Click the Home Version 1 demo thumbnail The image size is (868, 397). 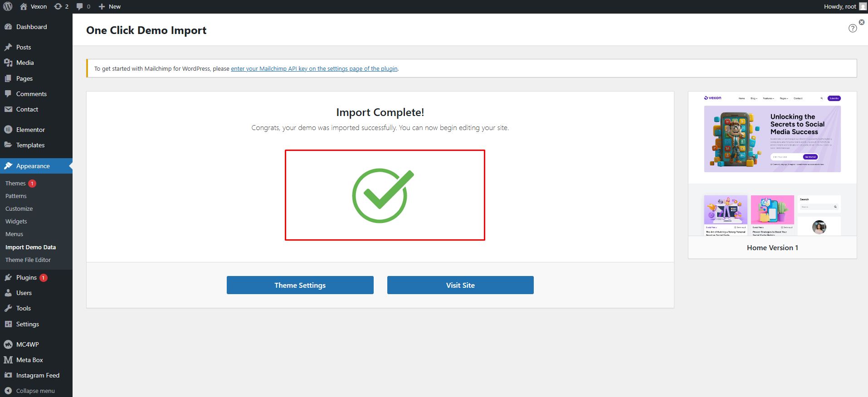tap(772, 164)
